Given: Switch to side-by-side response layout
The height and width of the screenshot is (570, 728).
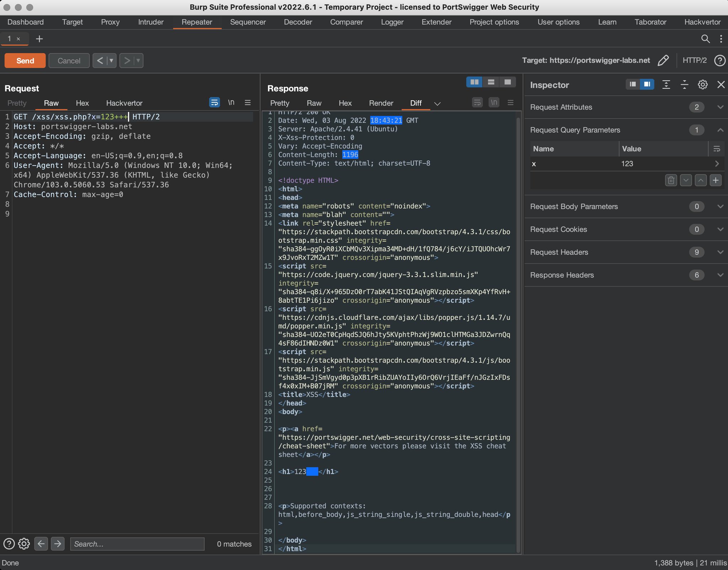Looking at the screenshot, I should pos(474,82).
